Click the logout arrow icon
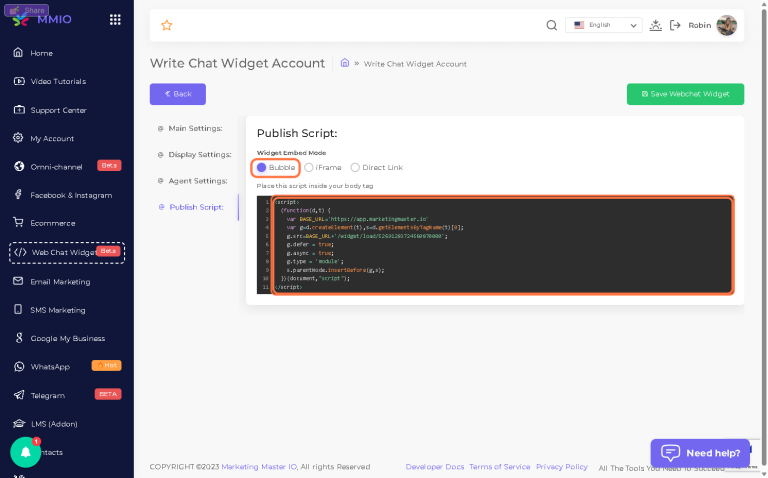768x478 pixels. click(675, 25)
